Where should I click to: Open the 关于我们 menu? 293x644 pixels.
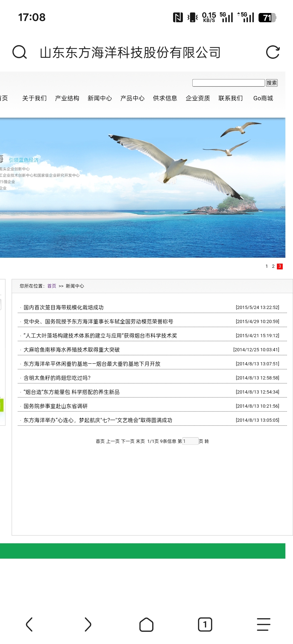coord(34,98)
